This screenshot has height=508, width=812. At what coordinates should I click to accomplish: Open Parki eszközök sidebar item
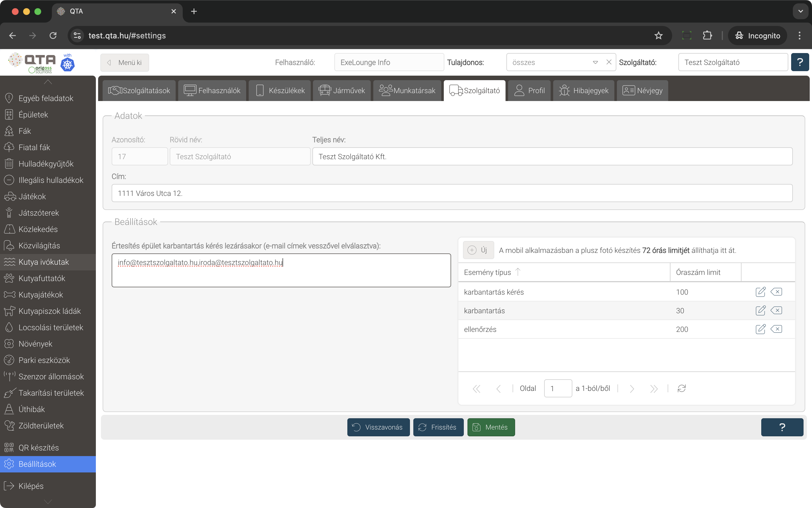pos(48,360)
